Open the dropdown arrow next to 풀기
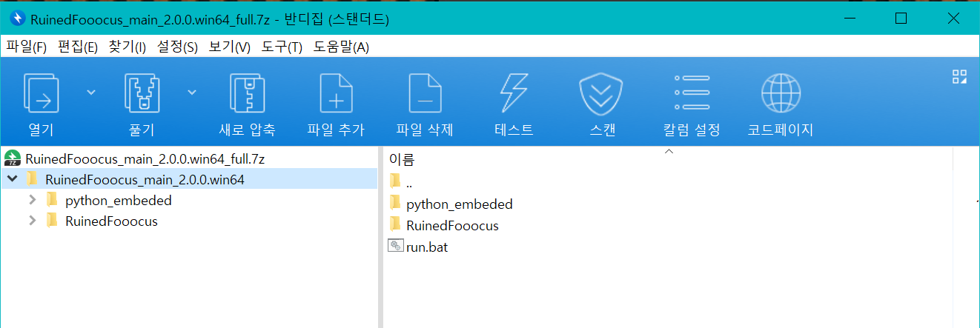980x328 pixels. click(192, 92)
